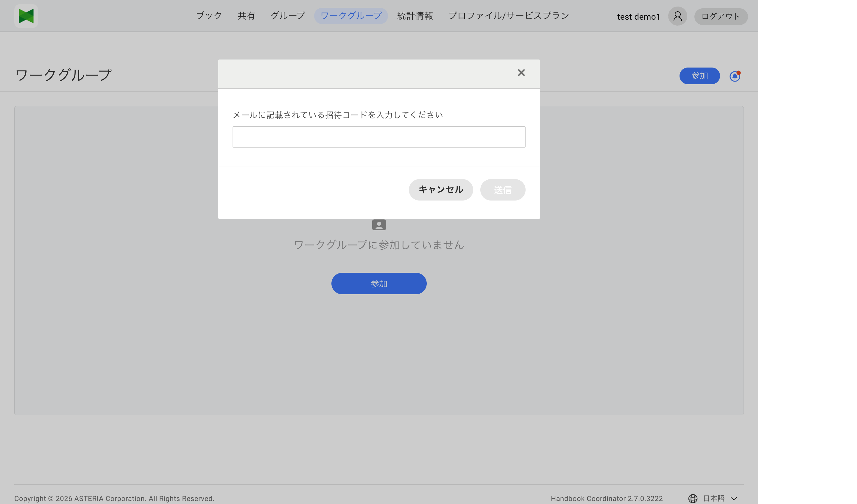Viewport: 857px width, 504px height.
Task: Focus the invitation code input field
Action: point(379,137)
